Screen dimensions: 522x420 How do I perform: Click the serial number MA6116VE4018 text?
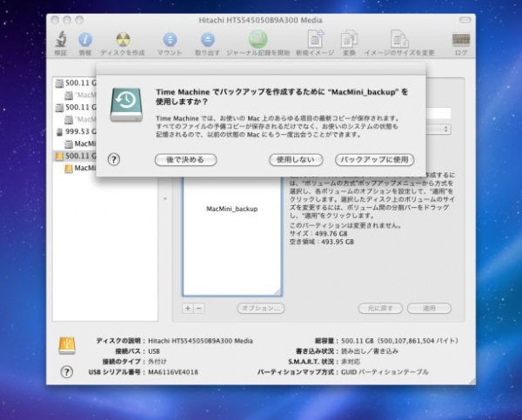(173, 372)
